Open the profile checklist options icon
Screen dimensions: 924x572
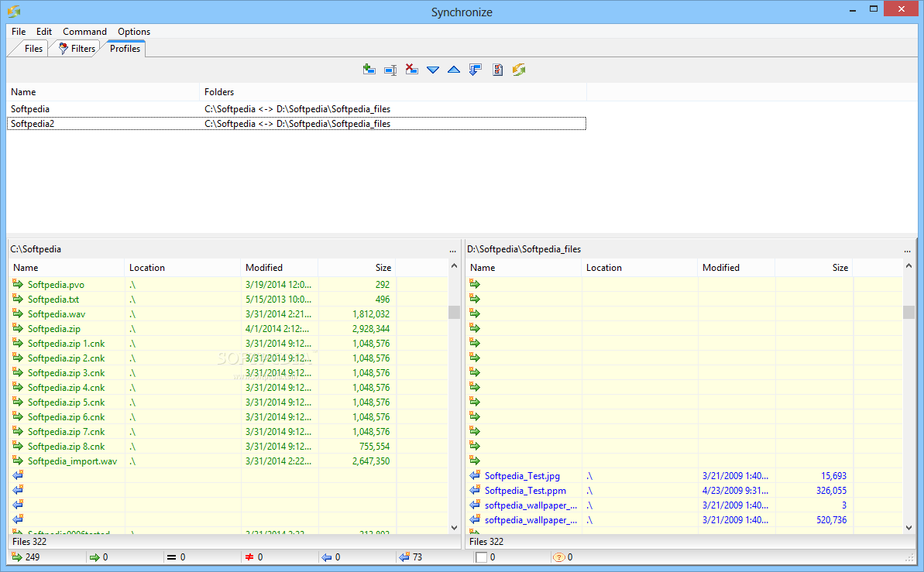tap(497, 70)
